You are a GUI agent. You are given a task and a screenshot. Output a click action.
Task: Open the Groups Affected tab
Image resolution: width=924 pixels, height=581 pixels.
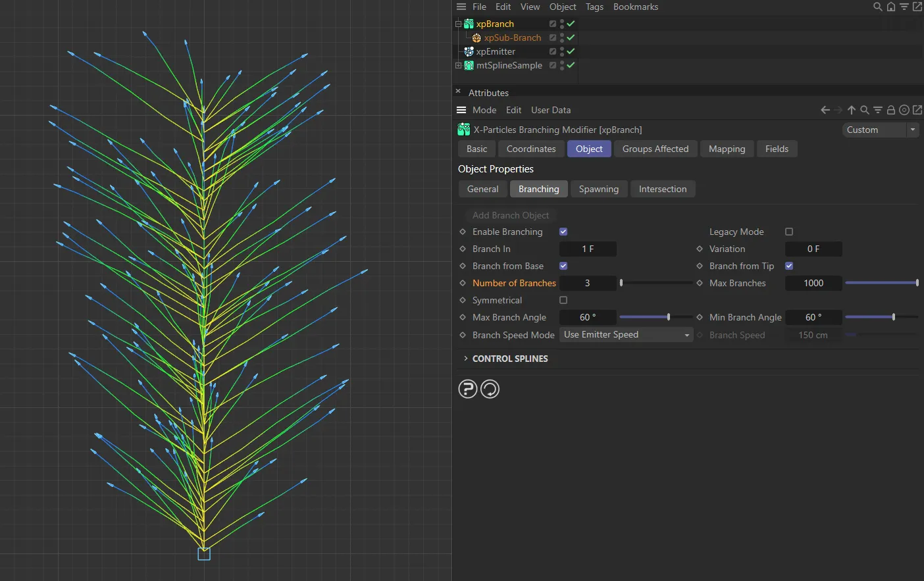click(x=655, y=149)
